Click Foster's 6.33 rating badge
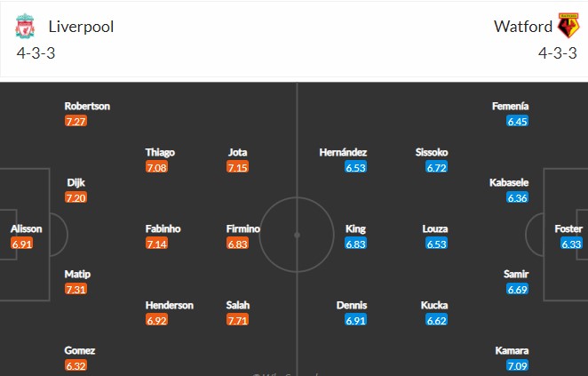The image size is (588, 376). click(571, 243)
